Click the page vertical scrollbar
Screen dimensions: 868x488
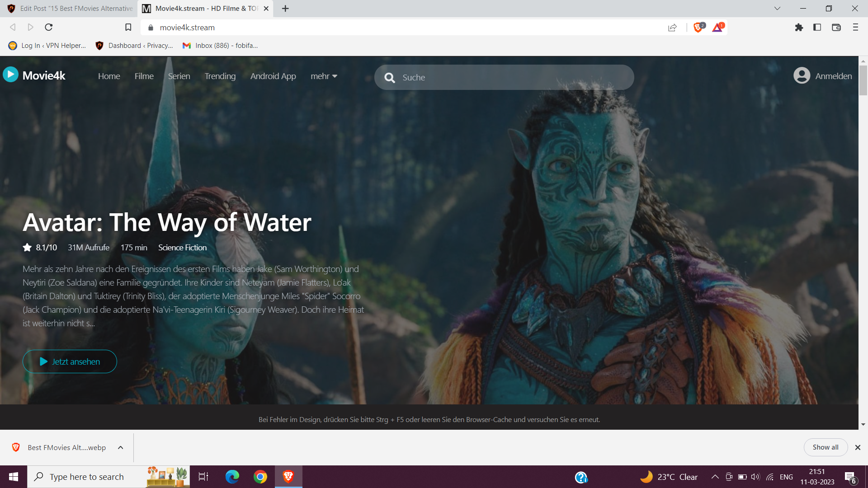(x=863, y=80)
